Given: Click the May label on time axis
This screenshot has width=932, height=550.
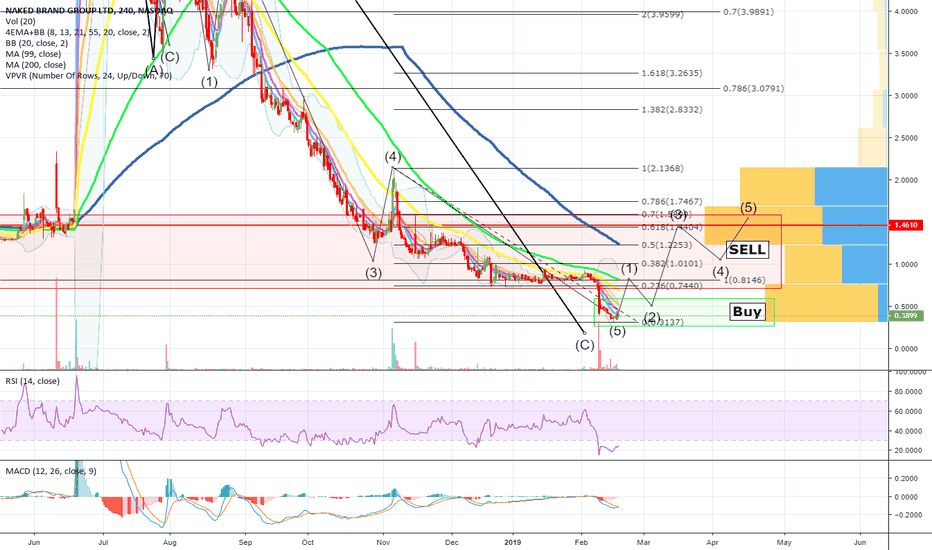Looking at the screenshot, I should pos(784,542).
